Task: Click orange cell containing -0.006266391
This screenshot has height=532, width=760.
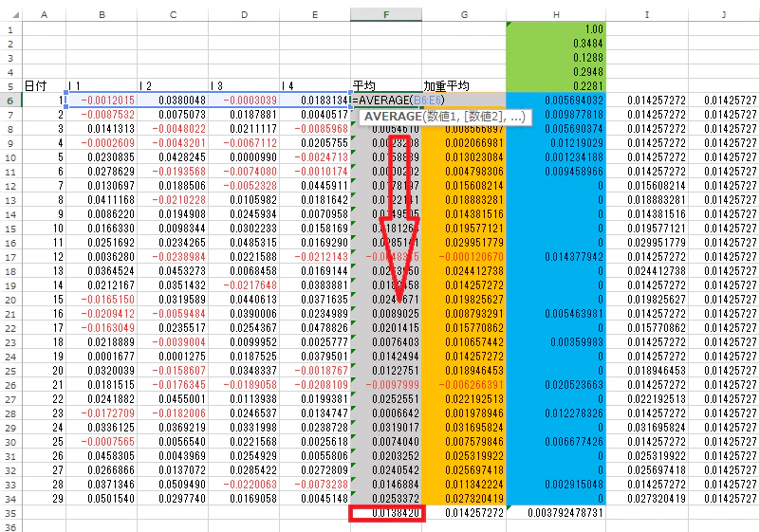Action: (464, 385)
